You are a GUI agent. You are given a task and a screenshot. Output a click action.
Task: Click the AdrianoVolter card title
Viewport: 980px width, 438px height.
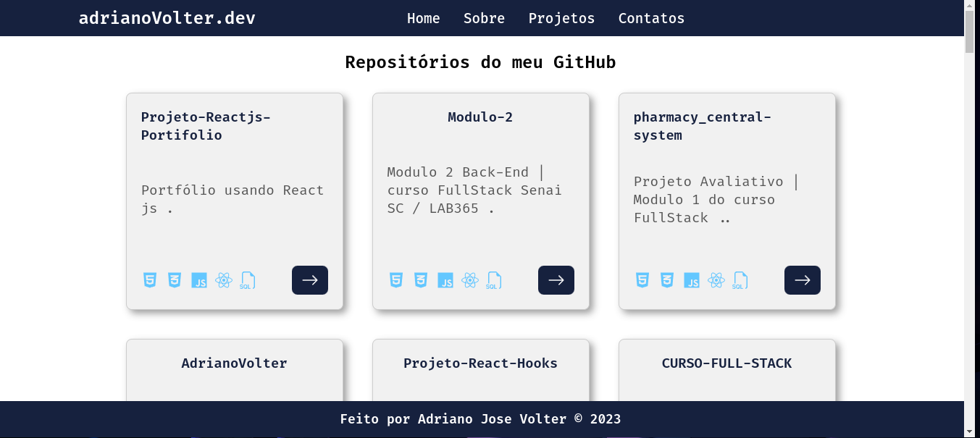click(x=234, y=363)
